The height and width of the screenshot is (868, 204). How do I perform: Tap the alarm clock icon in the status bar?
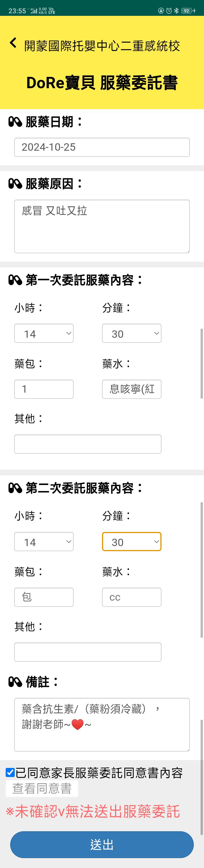[x=169, y=11]
